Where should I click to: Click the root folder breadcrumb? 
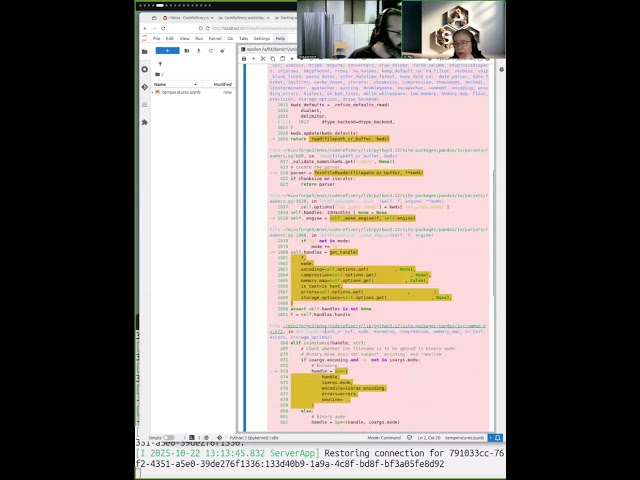click(x=159, y=74)
